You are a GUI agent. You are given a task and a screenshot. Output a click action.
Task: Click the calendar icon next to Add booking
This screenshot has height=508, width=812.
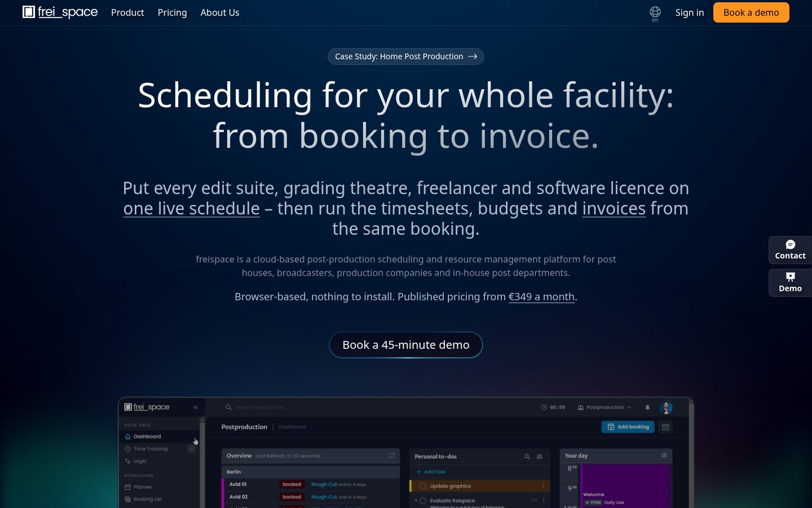pyautogui.click(x=665, y=427)
